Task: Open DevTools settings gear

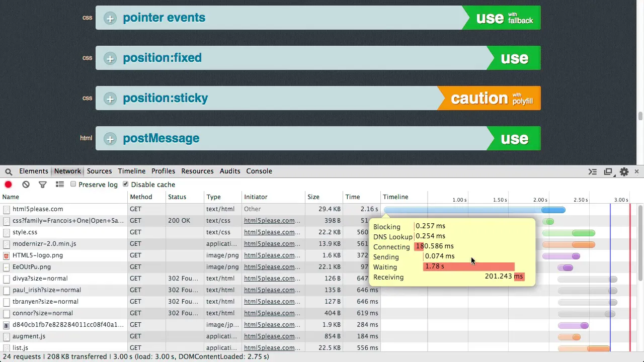Action: coord(624,171)
